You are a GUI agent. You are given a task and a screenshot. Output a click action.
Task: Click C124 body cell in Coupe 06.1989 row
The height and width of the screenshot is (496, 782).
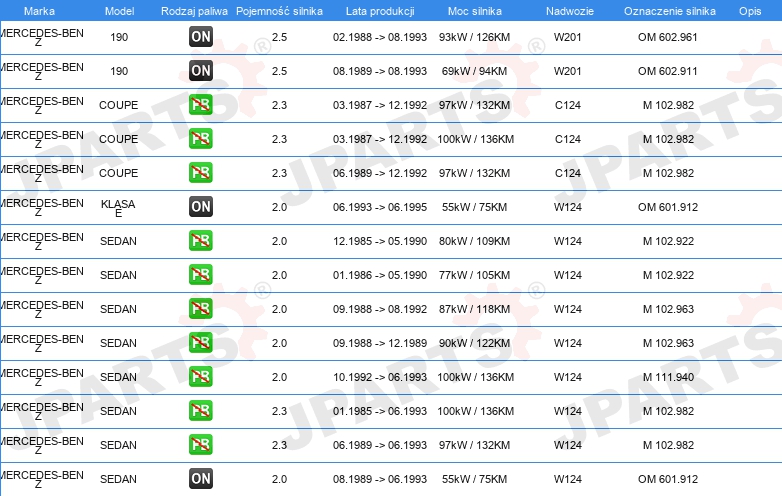click(568, 173)
